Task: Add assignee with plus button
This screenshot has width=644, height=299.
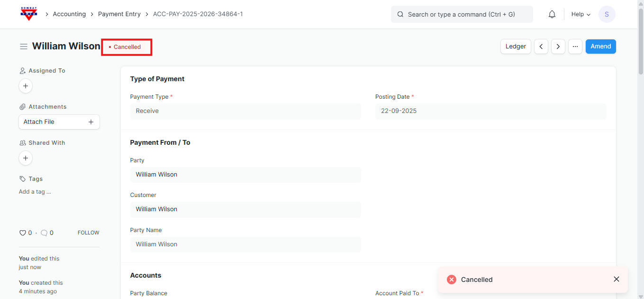Action: [26, 86]
